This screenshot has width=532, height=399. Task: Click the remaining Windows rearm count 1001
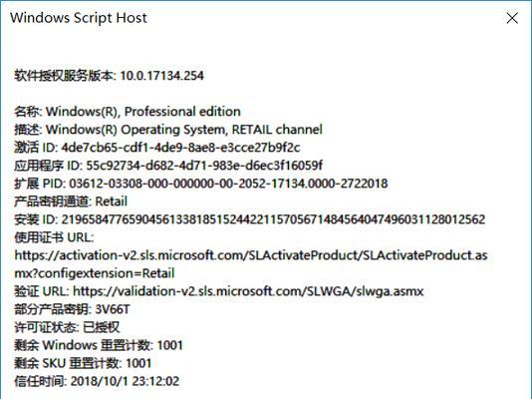(x=170, y=345)
